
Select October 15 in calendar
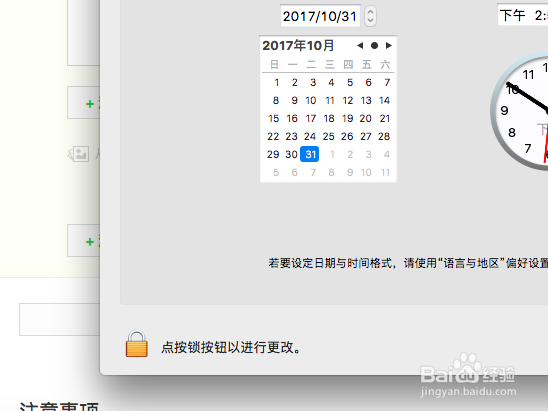(x=274, y=118)
